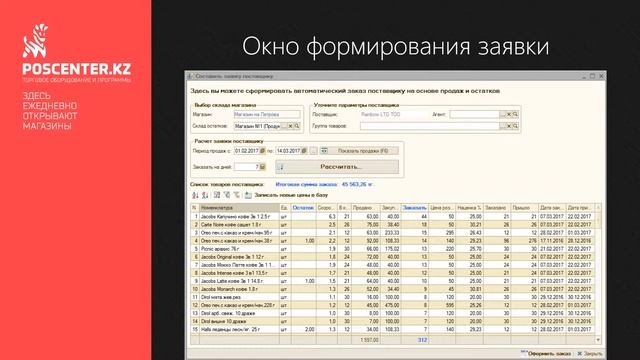Click Записать новые цены в базу
640x360 pixels.
287,196
